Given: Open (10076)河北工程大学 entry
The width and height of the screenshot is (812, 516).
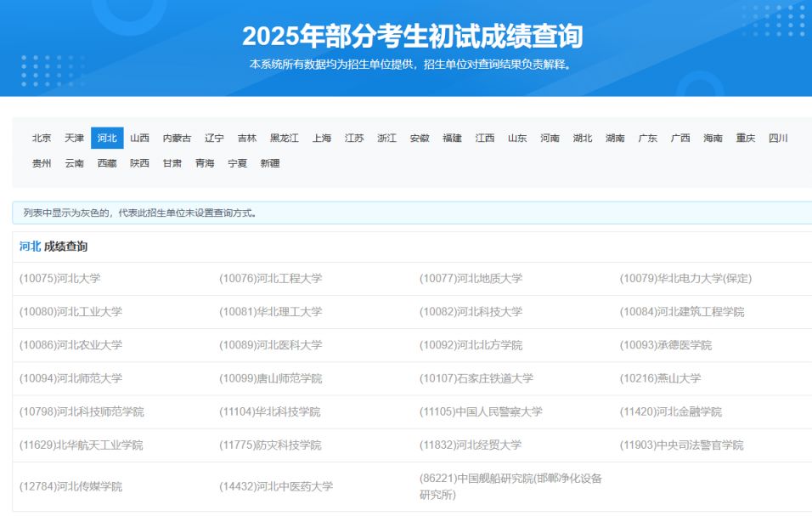Looking at the screenshot, I should coord(271,278).
